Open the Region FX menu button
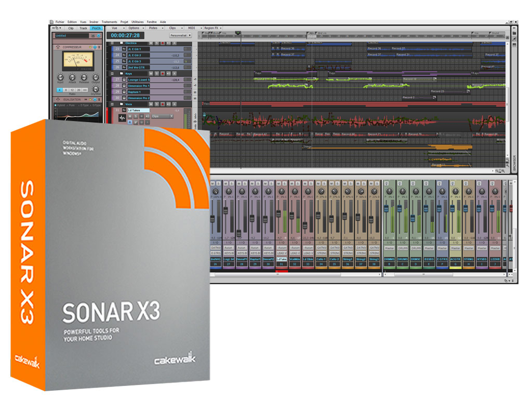Image resolution: width=532 pixels, height=399 pixels. point(213,28)
